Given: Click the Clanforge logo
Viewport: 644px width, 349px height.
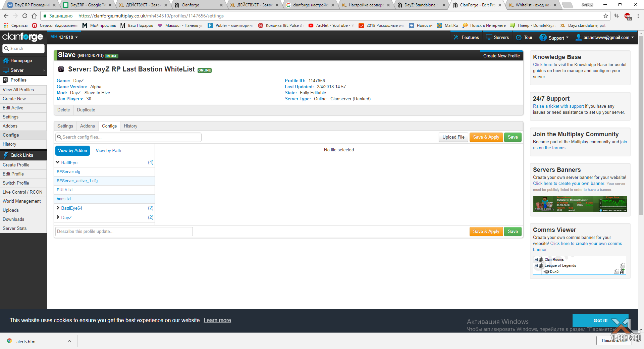Looking at the screenshot, I should (x=22, y=37).
